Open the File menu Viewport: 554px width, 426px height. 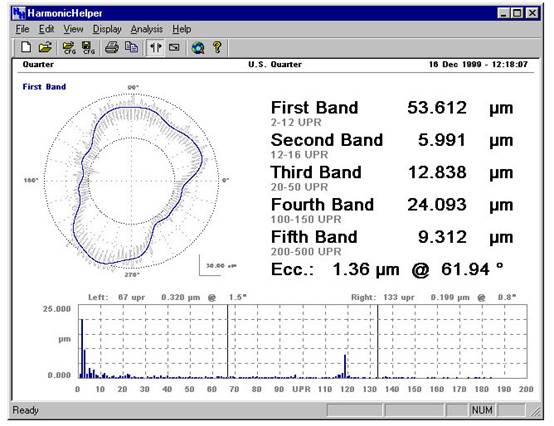tap(22, 29)
